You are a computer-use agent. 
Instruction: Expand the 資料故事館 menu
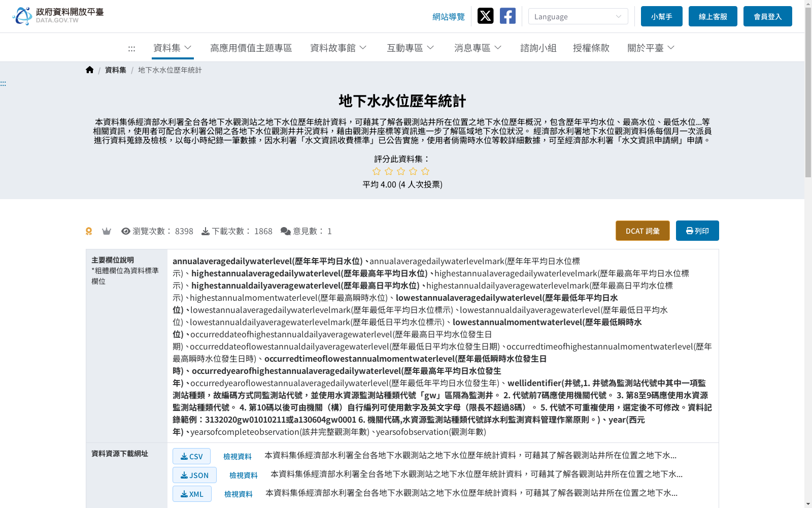339,48
